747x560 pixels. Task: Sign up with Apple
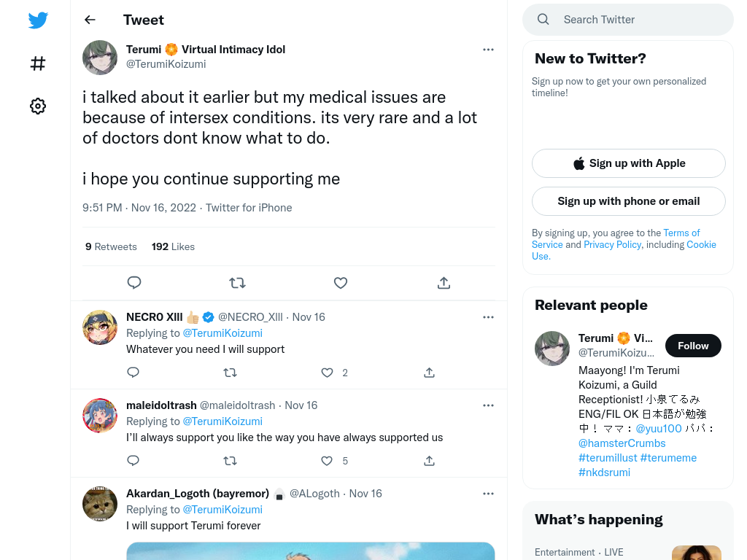point(628,163)
